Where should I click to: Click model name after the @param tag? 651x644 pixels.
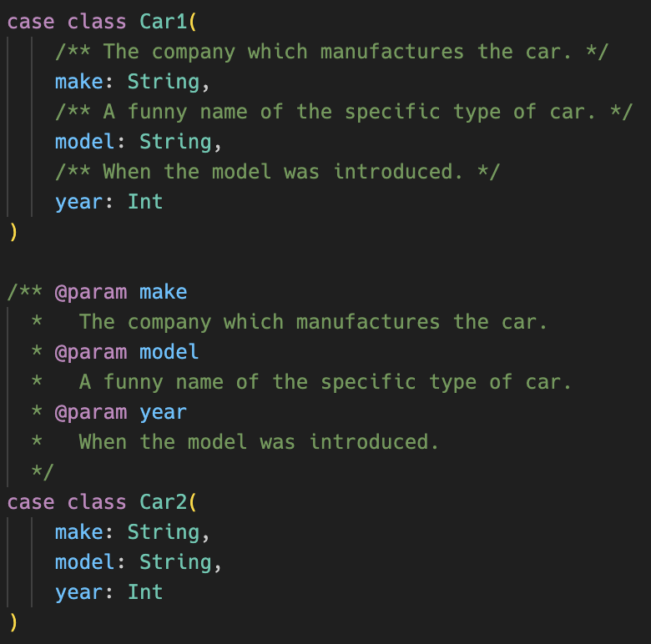pyautogui.click(x=169, y=352)
